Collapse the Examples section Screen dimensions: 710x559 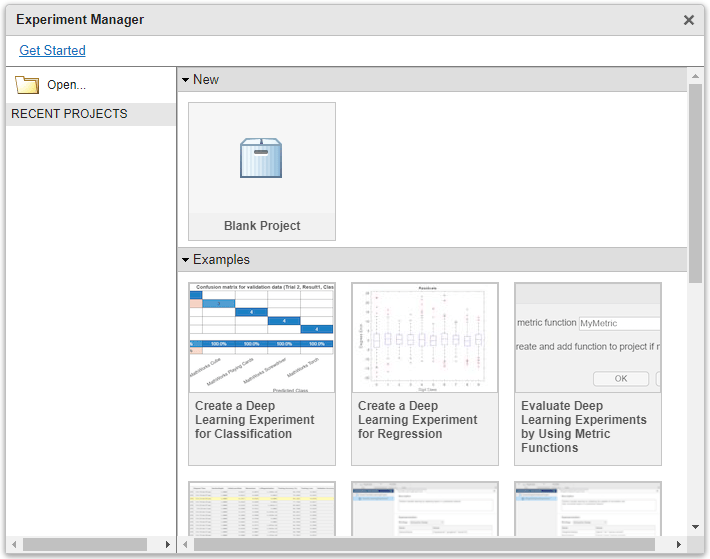[185, 260]
